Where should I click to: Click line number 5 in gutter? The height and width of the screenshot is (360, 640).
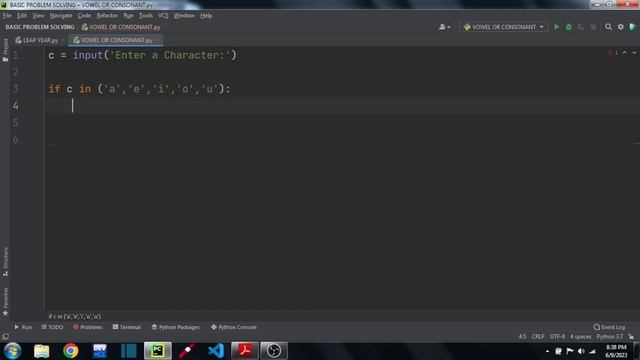pos(16,122)
